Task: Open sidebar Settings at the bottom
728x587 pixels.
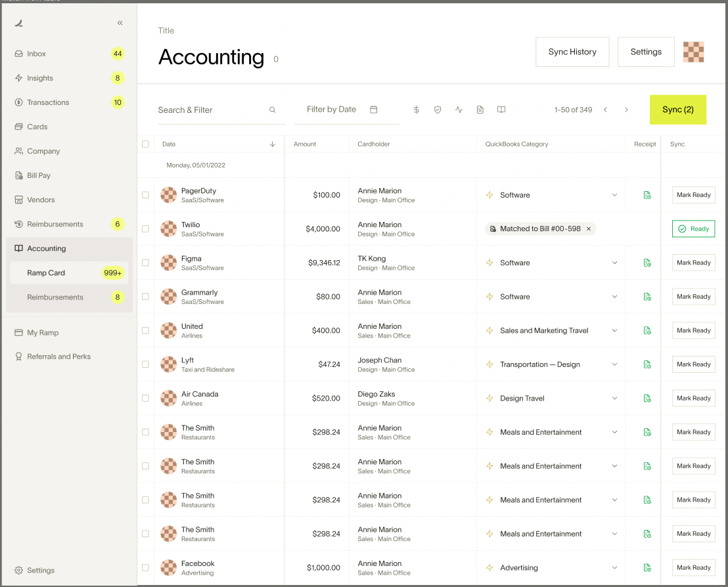Action: [69, 571]
